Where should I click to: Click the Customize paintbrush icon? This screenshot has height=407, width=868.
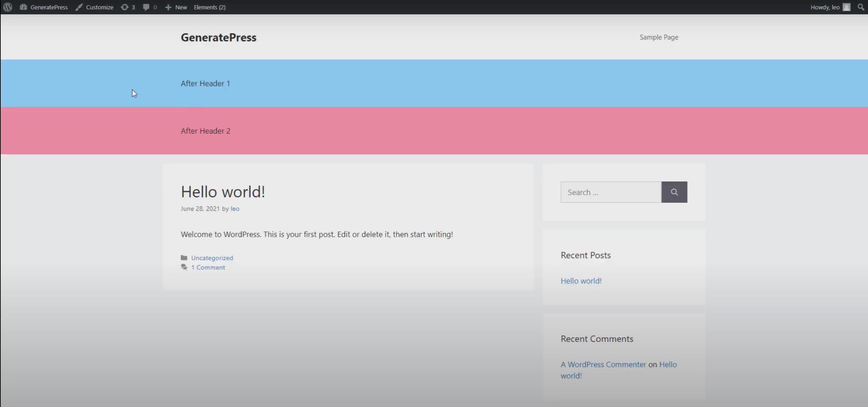79,7
